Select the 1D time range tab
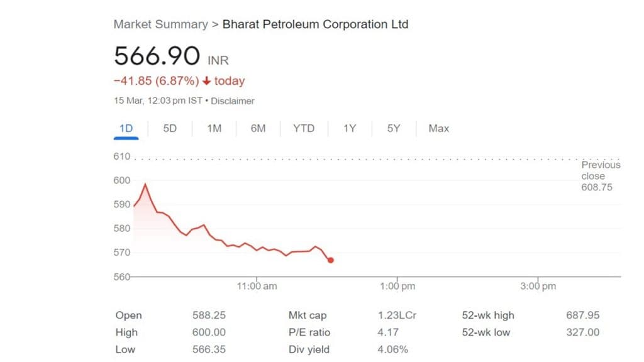The width and height of the screenshot is (644, 362). pos(126,129)
